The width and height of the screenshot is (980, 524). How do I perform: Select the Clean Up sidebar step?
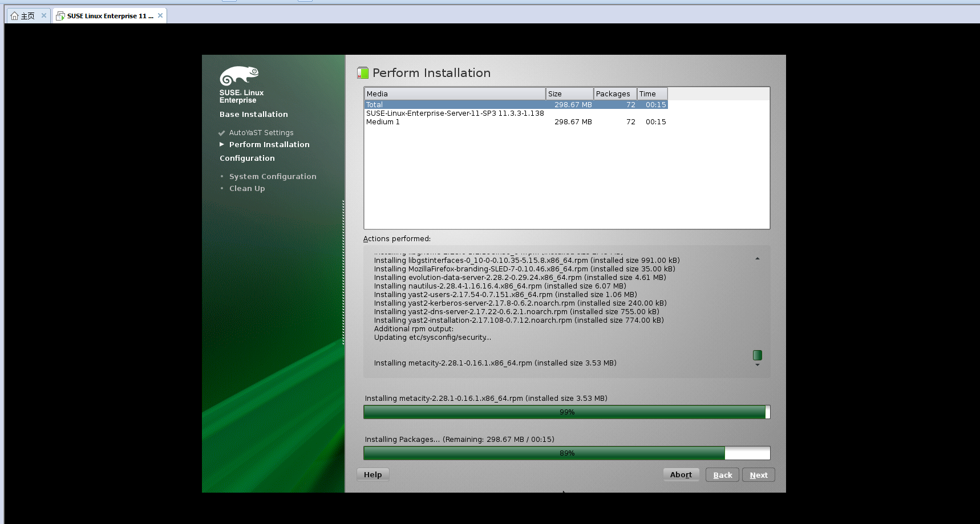click(x=247, y=189)
